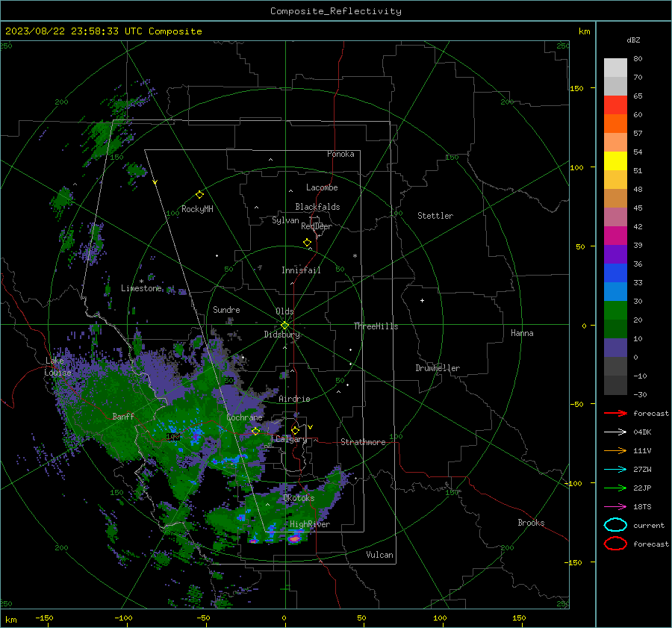Select the dark grey -10 dBZ swatch
672x628 pixels.
click(615, 385)
